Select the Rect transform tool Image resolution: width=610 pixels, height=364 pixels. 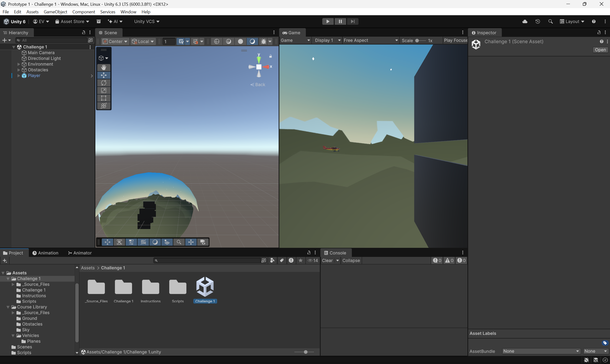104,98
